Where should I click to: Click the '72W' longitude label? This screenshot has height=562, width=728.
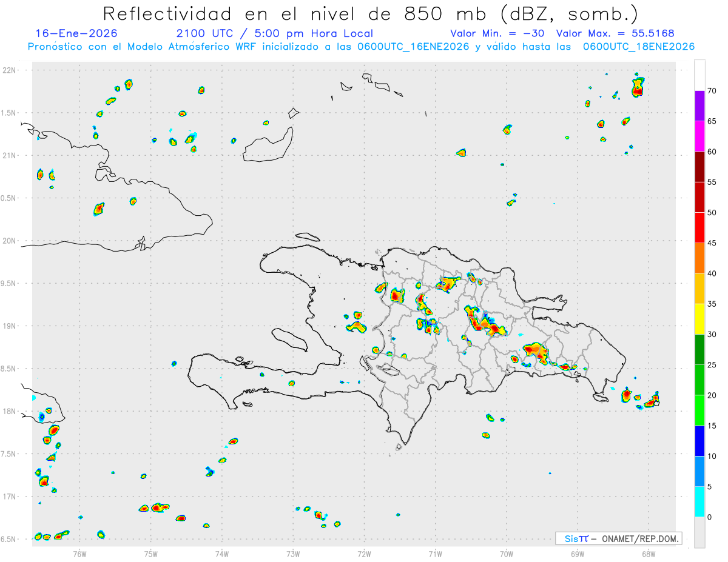click(365, 553)
